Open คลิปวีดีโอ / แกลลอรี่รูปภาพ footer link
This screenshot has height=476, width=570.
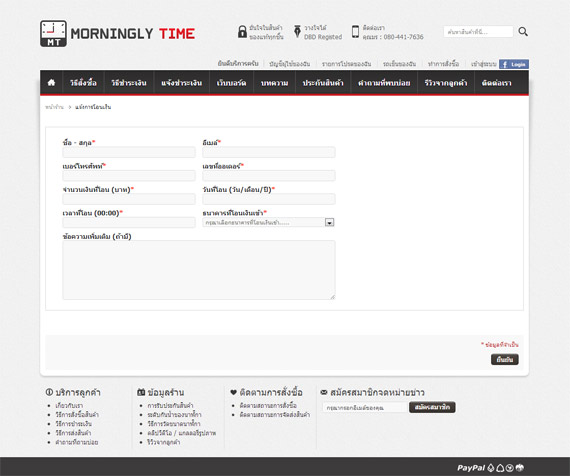[182, 433]
